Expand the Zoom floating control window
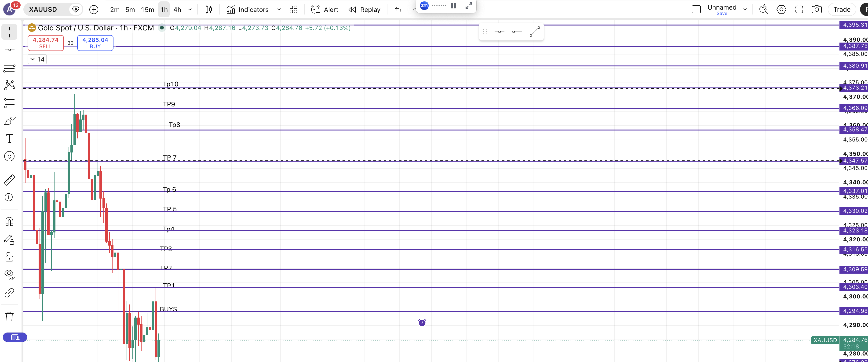868x362 pixels. coord(468,6)
